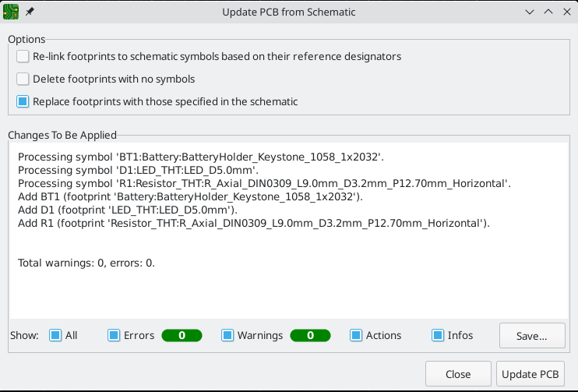Click the 'Total warnings: 0, errors: 0' line
This screenshot has width=578, height=392.
[x=86, y=263]
